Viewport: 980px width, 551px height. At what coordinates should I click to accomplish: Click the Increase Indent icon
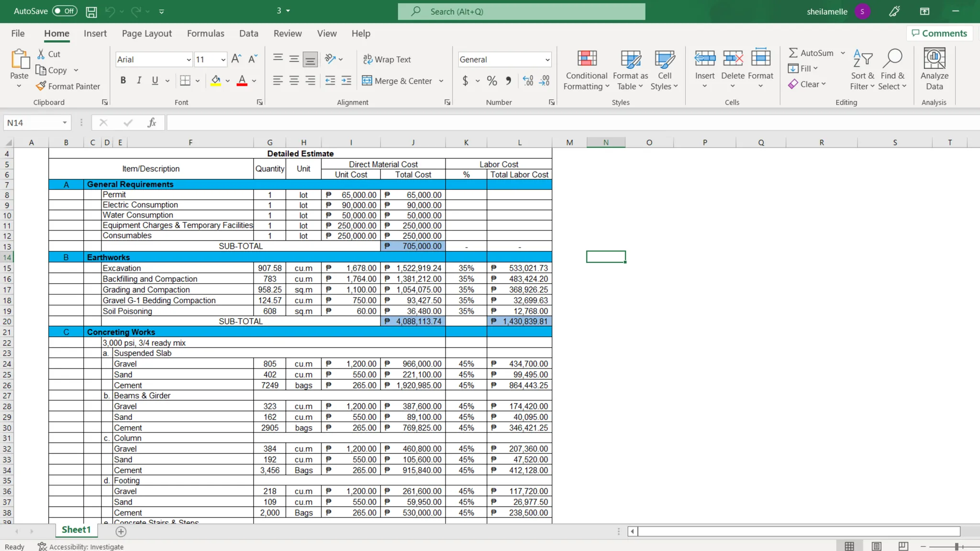346,81
